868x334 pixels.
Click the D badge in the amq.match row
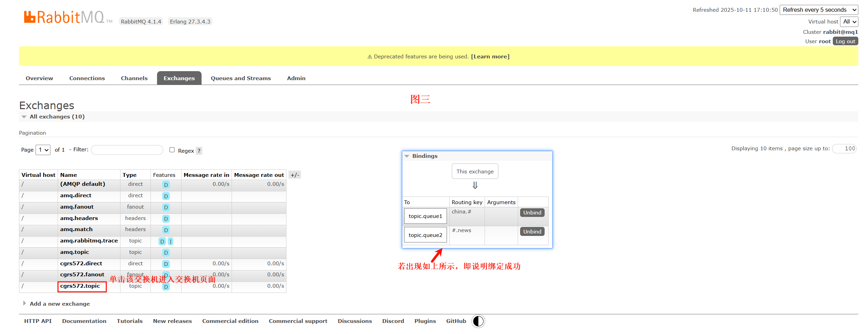coord(166,230)
